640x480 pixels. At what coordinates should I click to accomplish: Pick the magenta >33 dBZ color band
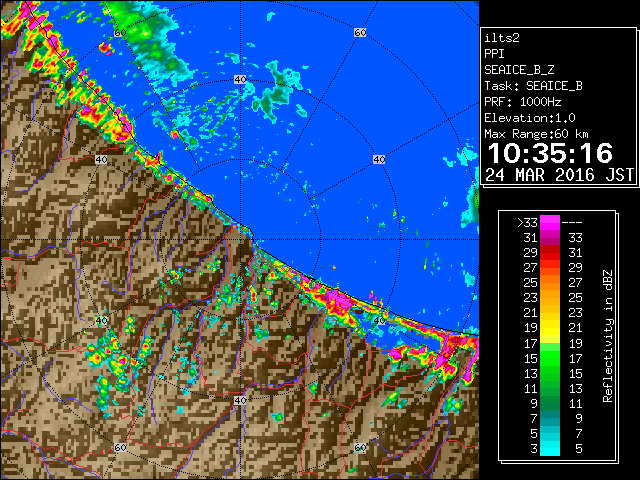pyautogui.click(x=549, y=223)
